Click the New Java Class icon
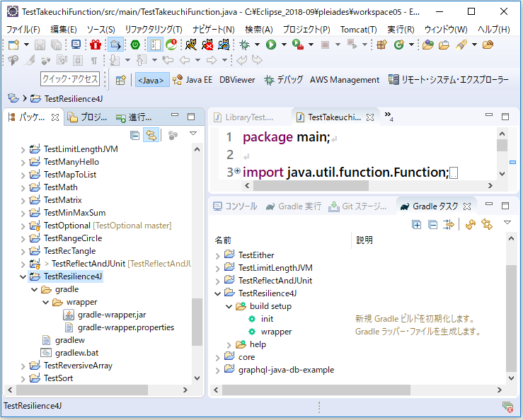This screenshot has width=523, height=420. point(398,45)
